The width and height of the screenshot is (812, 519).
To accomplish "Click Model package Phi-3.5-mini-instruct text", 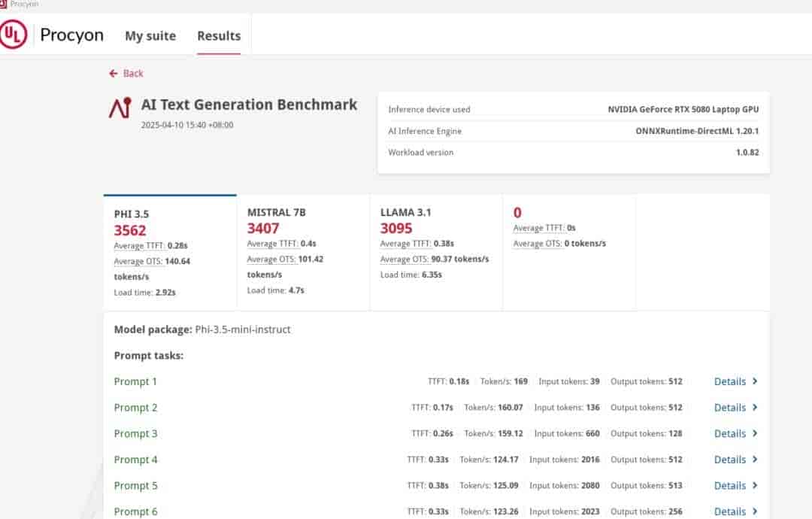I will point(202,329).
